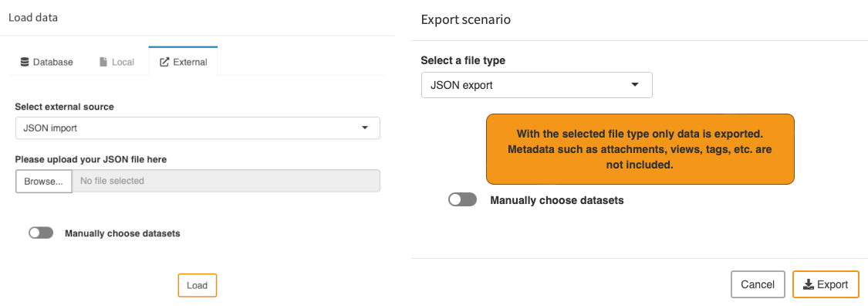
Task: Click the Browse... button
Action: tap(44, 181)
